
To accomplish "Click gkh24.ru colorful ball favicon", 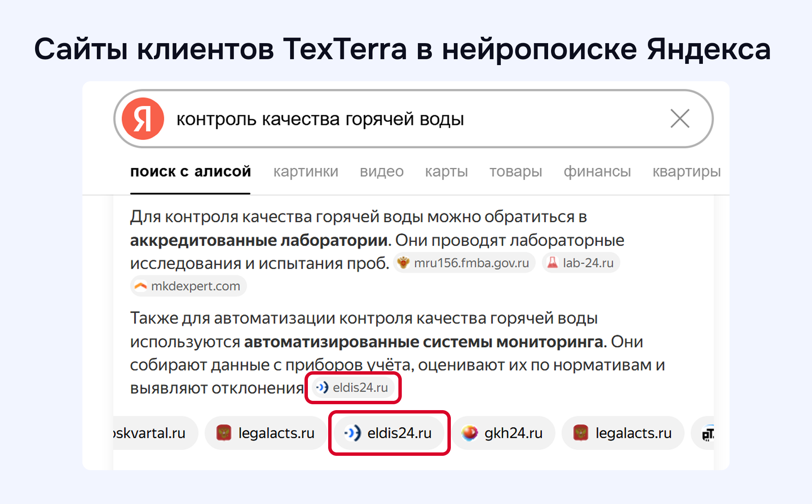I will (x=469, y=433).
